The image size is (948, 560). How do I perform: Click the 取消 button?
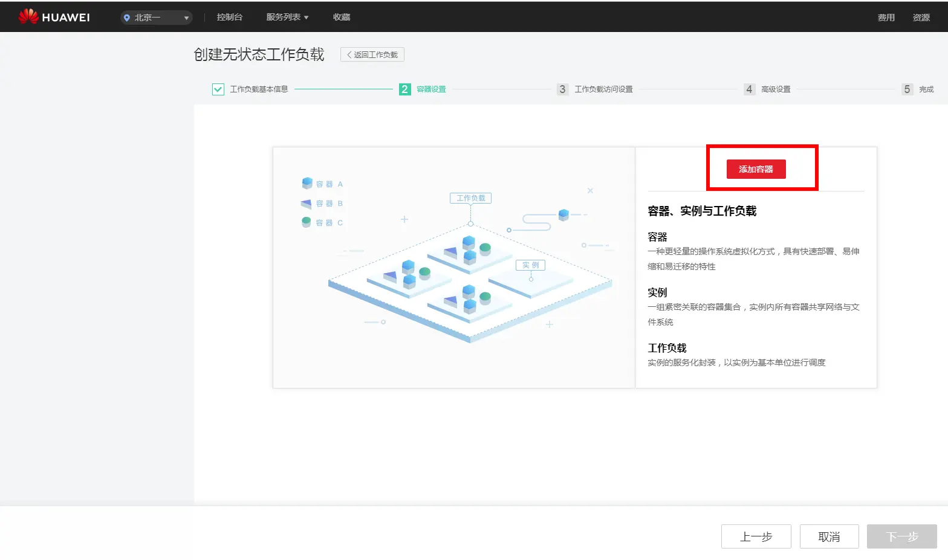click(x=829, y=536)
